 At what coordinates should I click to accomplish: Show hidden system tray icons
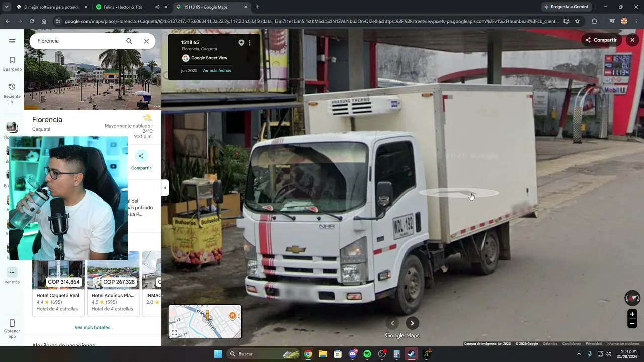point(579,354)
